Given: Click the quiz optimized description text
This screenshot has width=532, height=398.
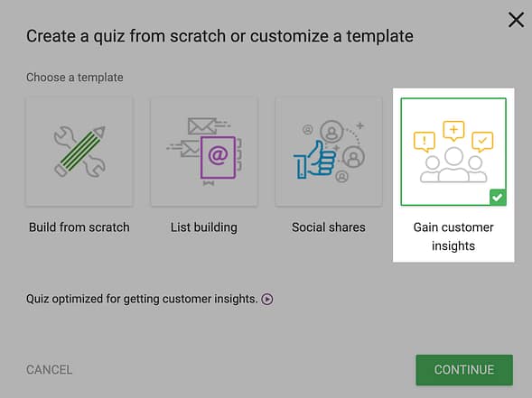Looking at the screenshot, I should coord(142,299).
